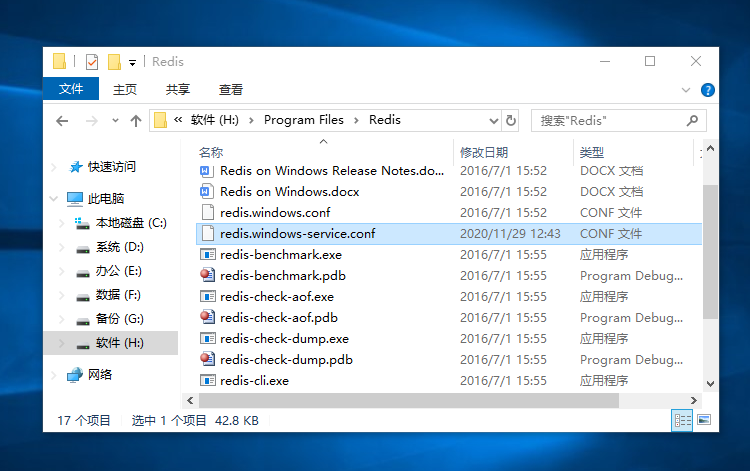Click the vertical scrollbar down arrow
This screenshot has height=471, width=750.
[x=710, y=383]
